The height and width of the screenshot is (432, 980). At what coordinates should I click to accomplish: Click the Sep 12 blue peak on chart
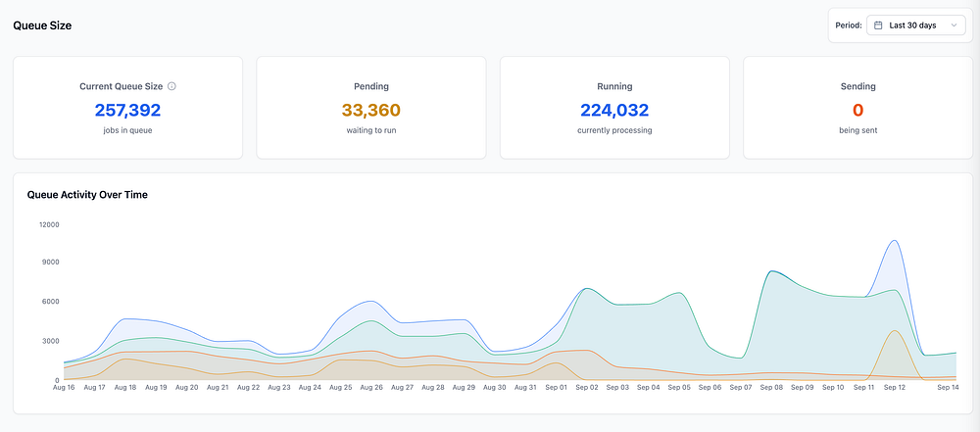[895, 241]
